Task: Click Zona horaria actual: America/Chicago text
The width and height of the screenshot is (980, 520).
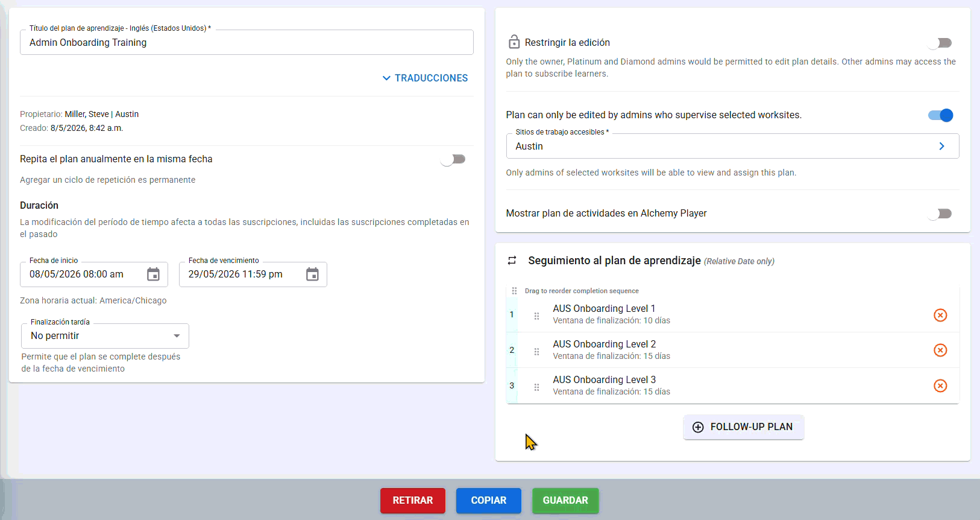Action: [x=93, y=300]
